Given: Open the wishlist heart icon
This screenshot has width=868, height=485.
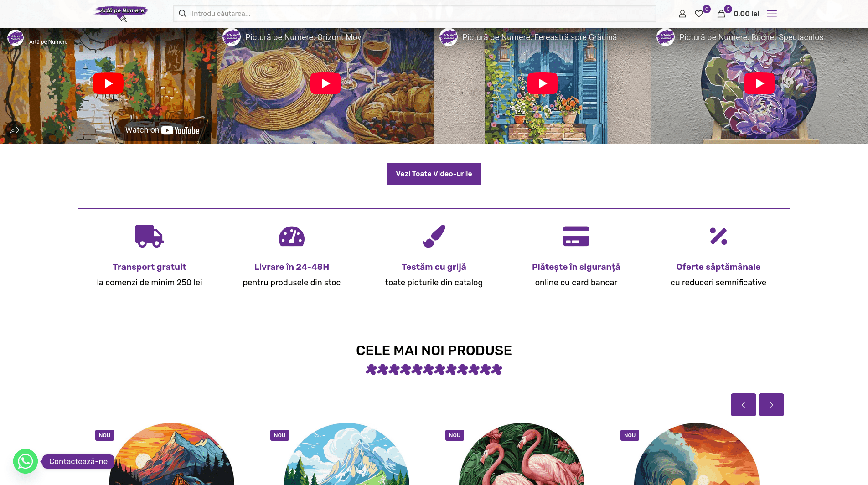Looking at the screenshot, I should (698, 14).
